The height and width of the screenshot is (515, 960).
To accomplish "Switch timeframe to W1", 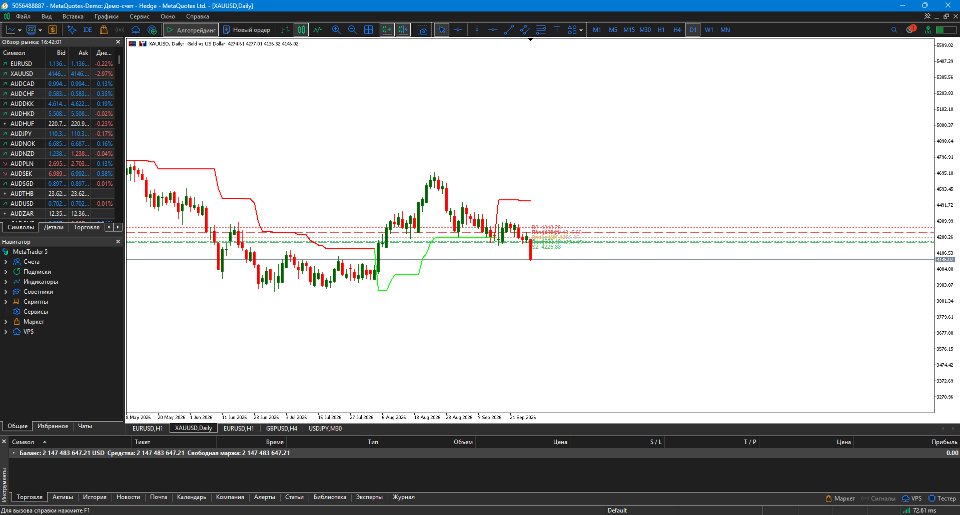I will click(709, 29).
